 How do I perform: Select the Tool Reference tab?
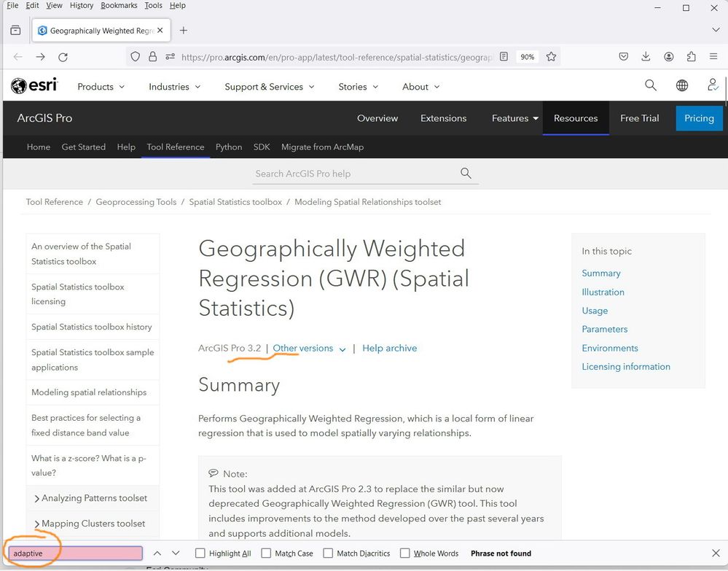click(176, 147)
